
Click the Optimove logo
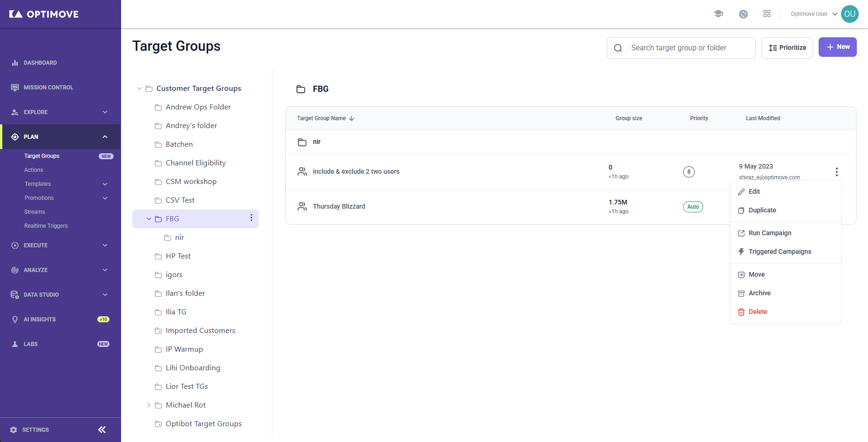click(44, 14)
